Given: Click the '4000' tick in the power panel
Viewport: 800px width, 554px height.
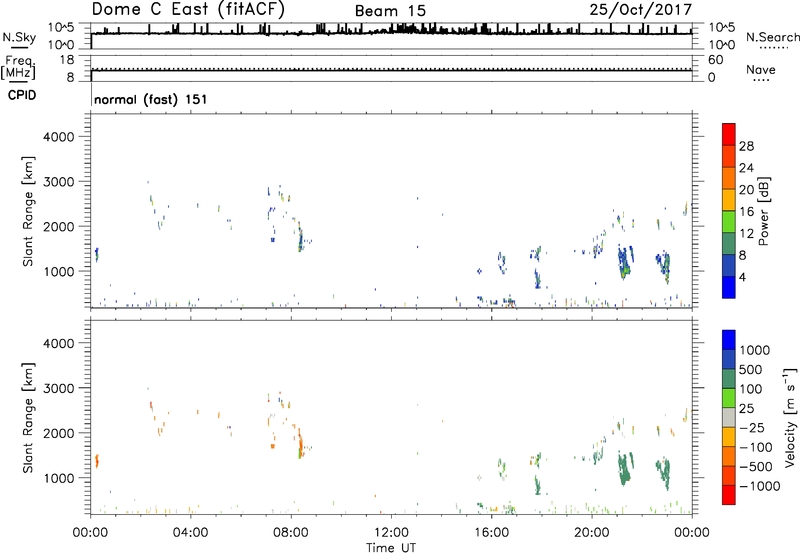Looking at the screenshot, I should click(x=58, y=137).
